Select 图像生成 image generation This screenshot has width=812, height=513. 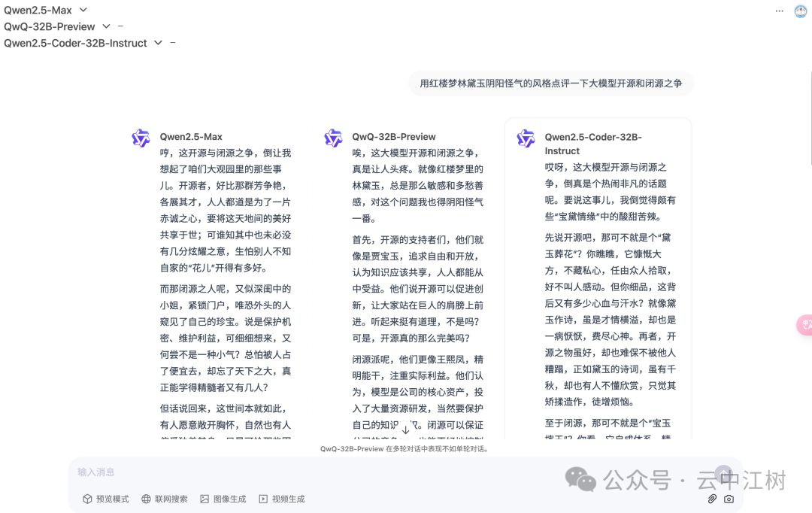pyautogui.click(x=223, y=499)
